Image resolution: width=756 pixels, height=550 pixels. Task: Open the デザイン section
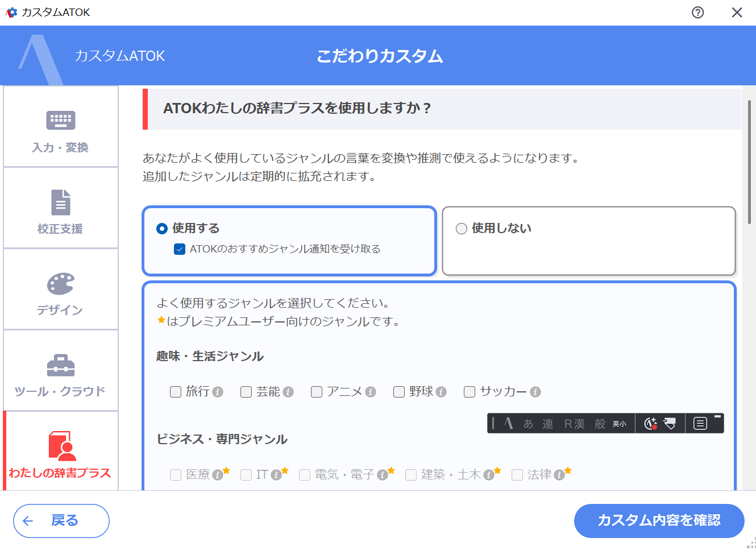[61, 290]
